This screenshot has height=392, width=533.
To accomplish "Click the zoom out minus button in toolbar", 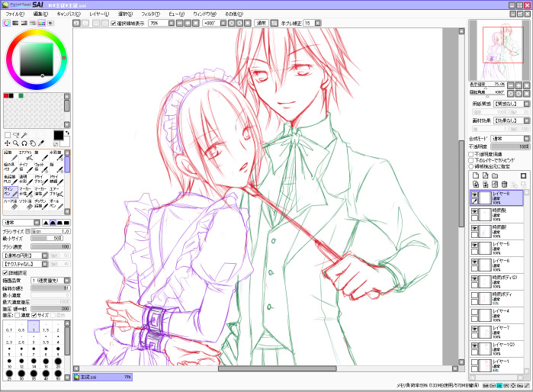I will click(180, 23).
